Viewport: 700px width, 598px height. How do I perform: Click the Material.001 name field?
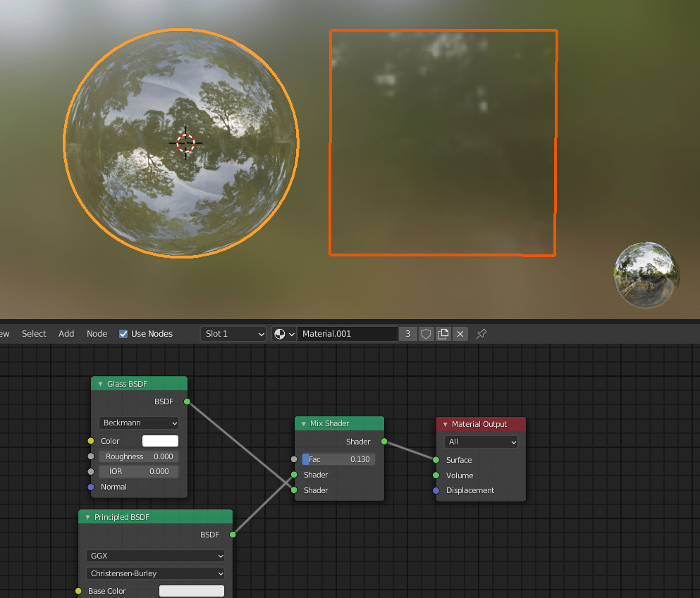pos(348,334)
